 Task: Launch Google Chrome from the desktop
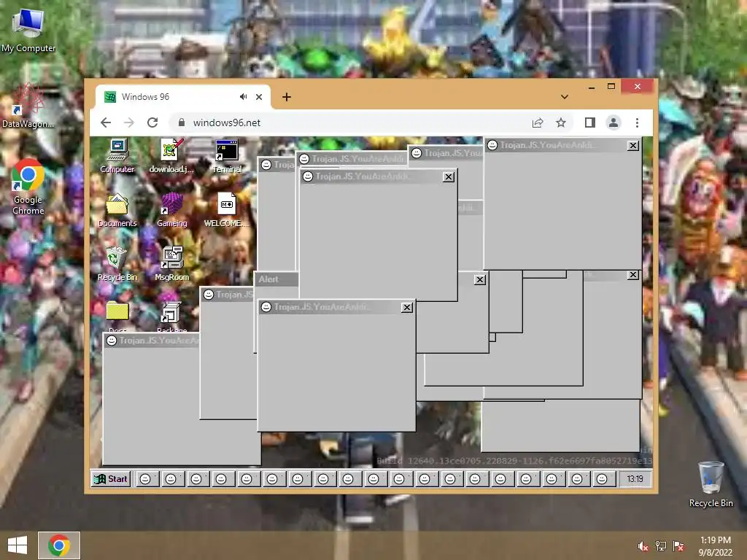pyautogui.click(x=28, y=187)
